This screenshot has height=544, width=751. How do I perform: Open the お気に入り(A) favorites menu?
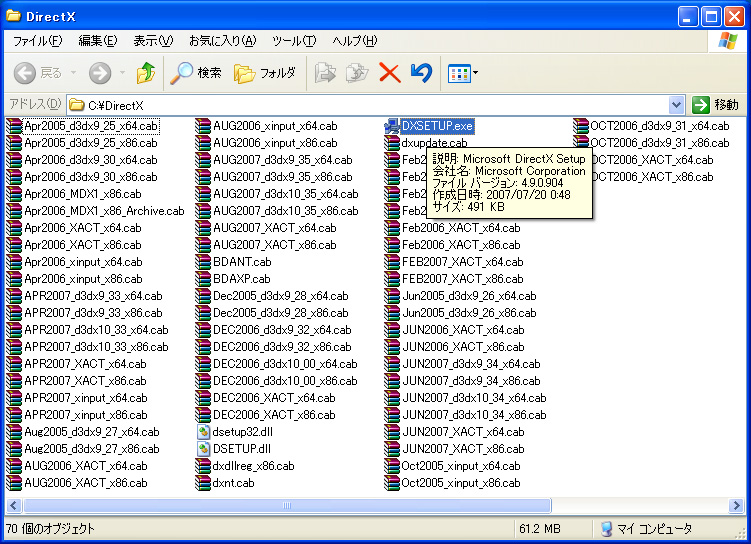coord(222,41)
